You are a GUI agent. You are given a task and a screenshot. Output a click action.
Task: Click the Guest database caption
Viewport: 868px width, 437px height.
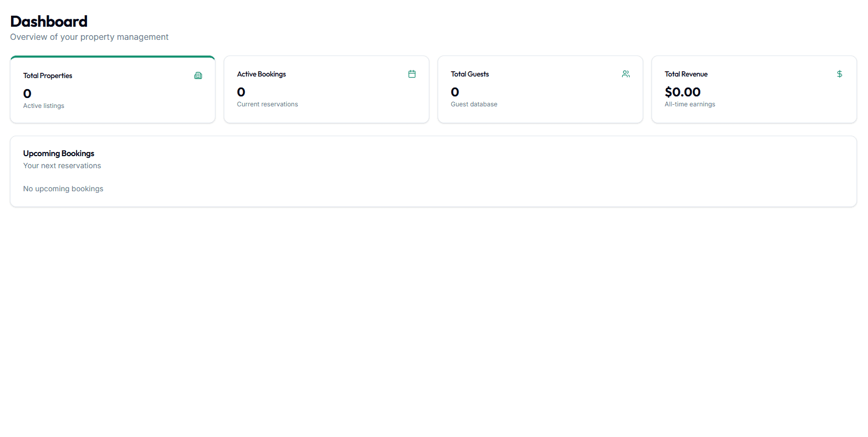pyautogui.click(x=474, y=104)
